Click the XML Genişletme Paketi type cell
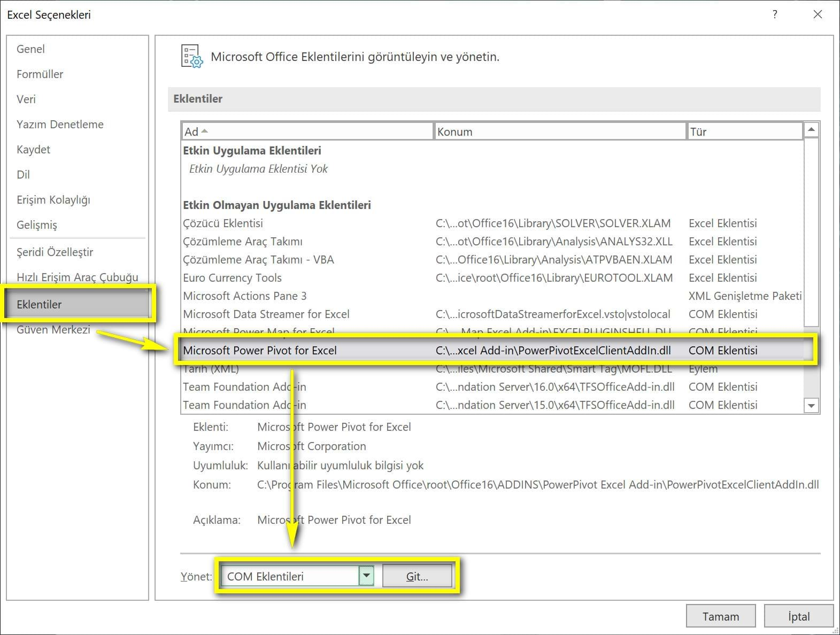840x635 pixels. click(745, 296)
